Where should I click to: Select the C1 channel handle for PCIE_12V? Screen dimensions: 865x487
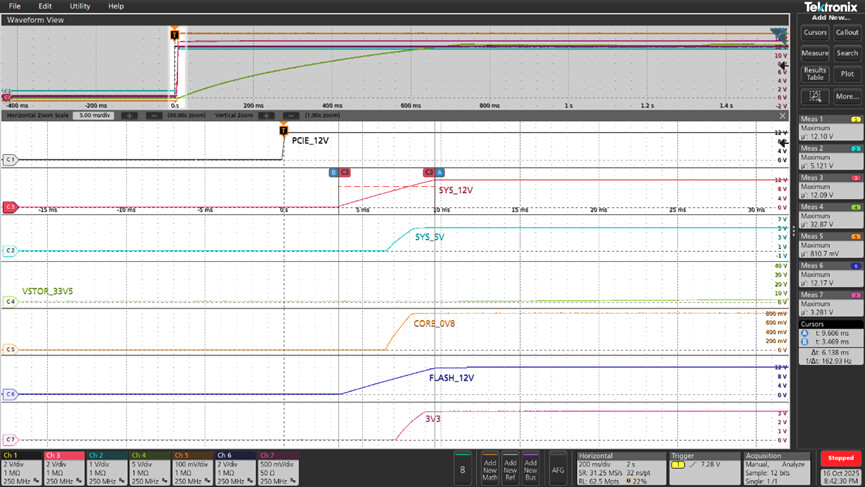coord(10,159)
